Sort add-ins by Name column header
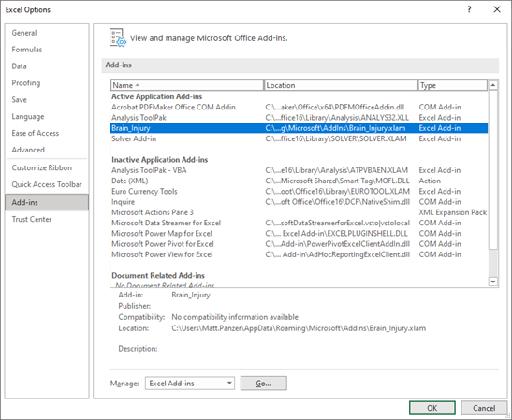The width and height of the screenshot is (512, 420). coord(187,85)
